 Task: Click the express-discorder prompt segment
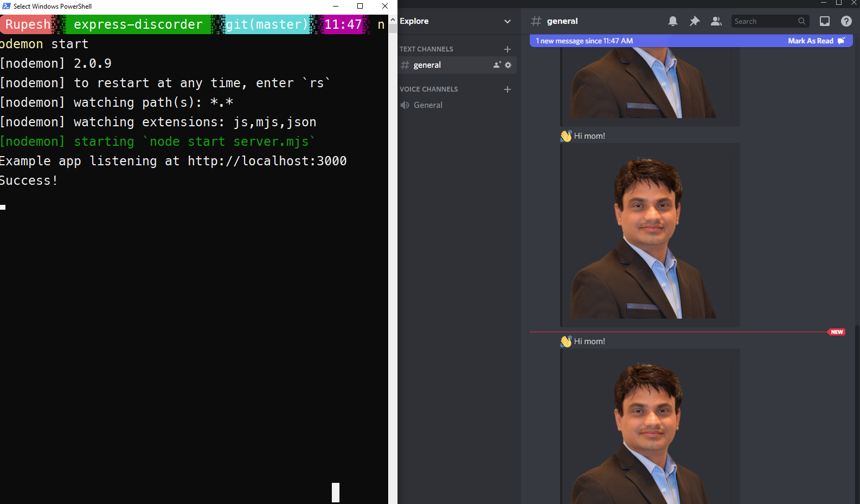click(138, 24)
